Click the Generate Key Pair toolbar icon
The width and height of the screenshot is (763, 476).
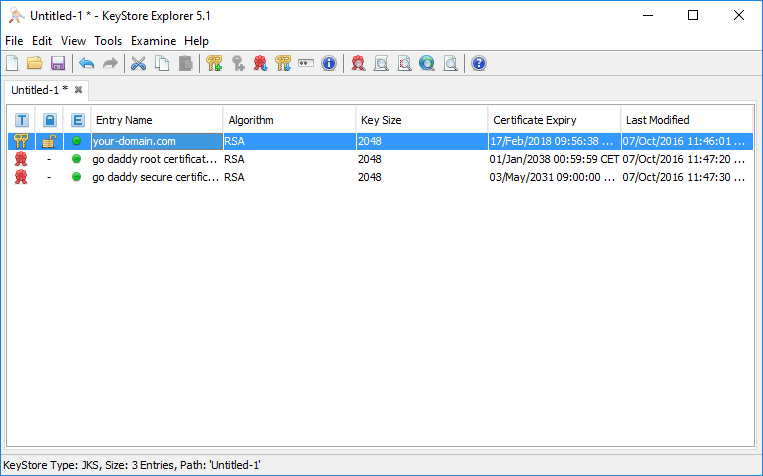[214, 64]
